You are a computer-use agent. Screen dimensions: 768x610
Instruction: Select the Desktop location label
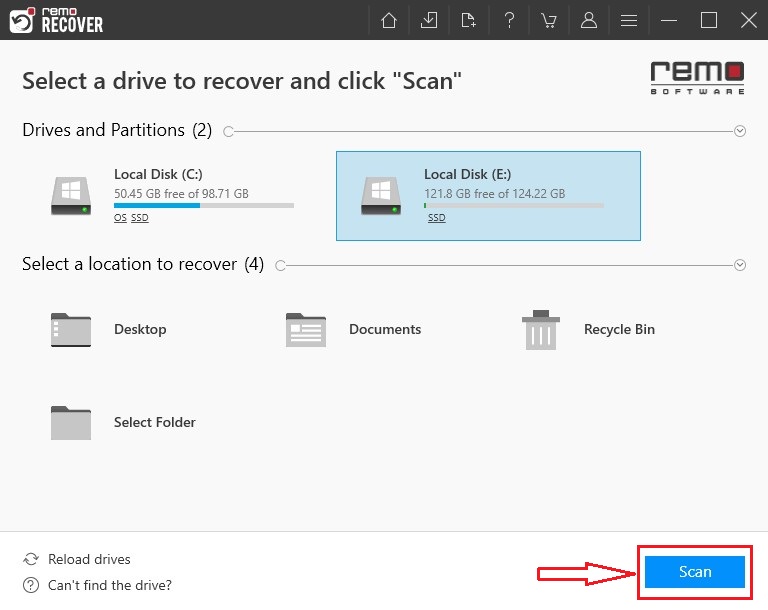[x=140, y=329]
